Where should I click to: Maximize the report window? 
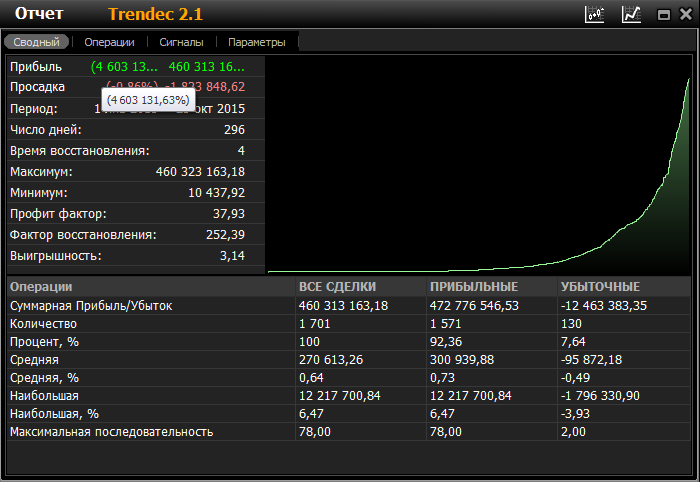point(662,15)
